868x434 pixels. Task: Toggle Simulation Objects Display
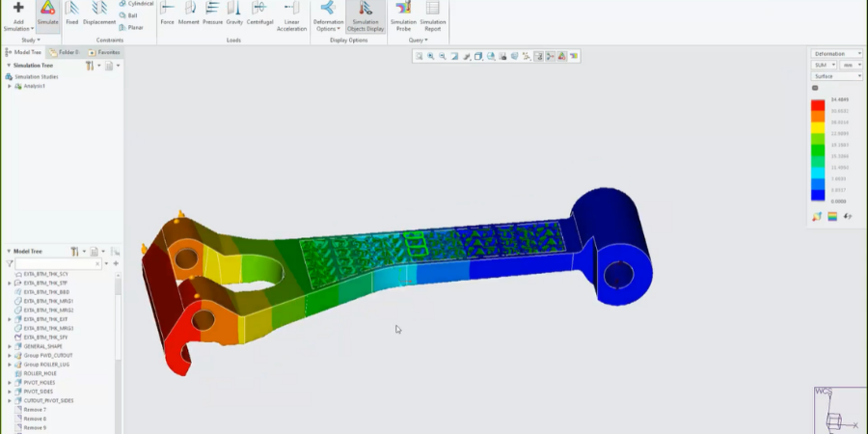pyautogui.click(x=366, y=14)
